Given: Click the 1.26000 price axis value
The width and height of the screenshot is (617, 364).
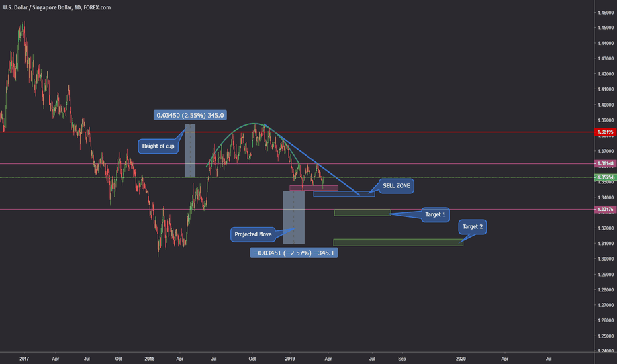Looking at the screenshot, I should pos(606,320).
